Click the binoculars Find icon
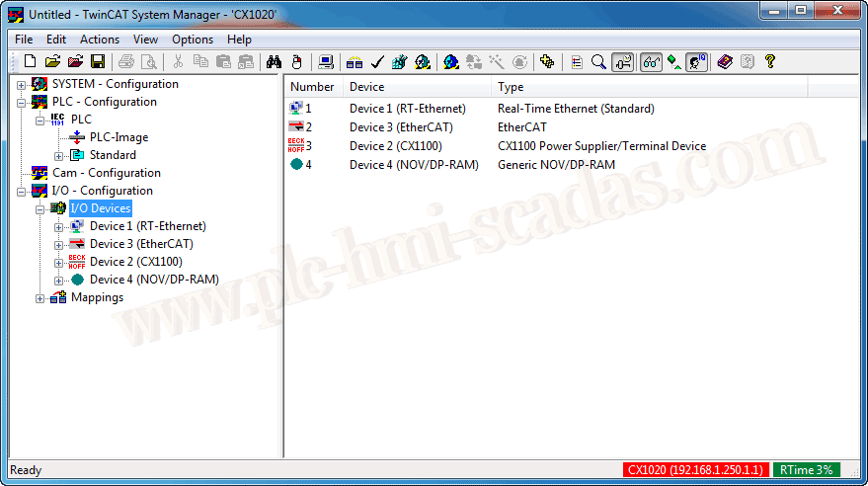868x486 pixels. pos(274,62)
